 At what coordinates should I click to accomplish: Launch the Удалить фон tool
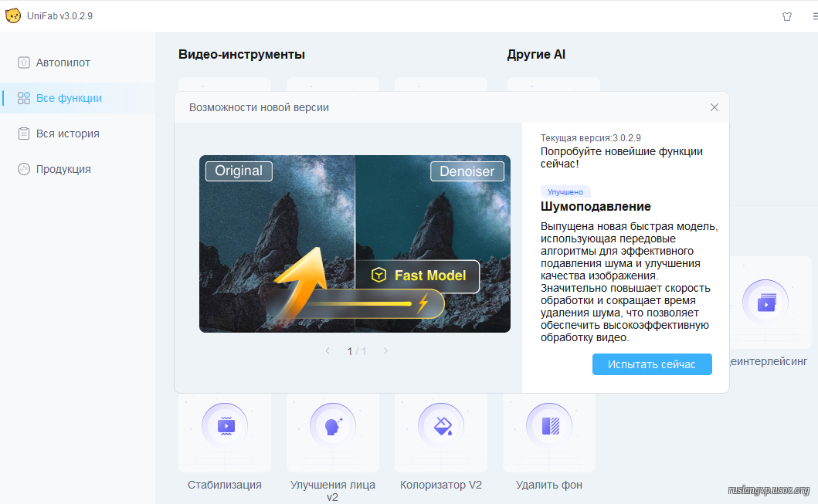(x=549, y=426)
